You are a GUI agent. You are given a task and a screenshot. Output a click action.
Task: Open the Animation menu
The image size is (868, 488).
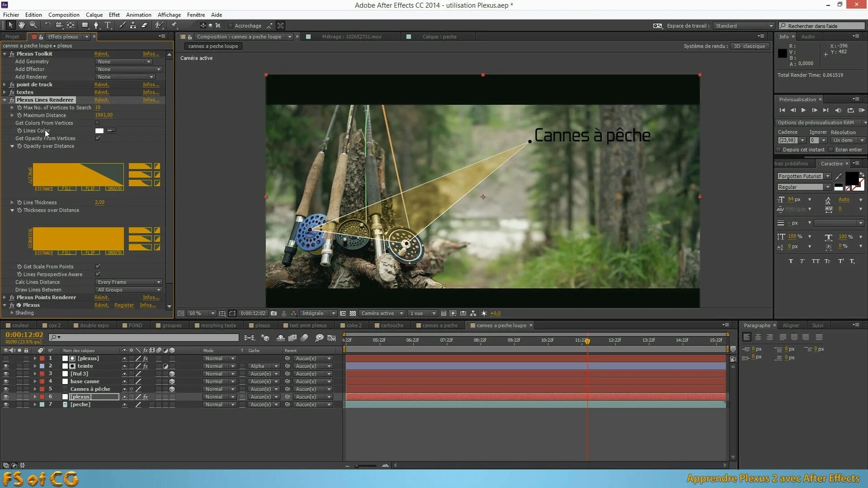tap(138, 14)
